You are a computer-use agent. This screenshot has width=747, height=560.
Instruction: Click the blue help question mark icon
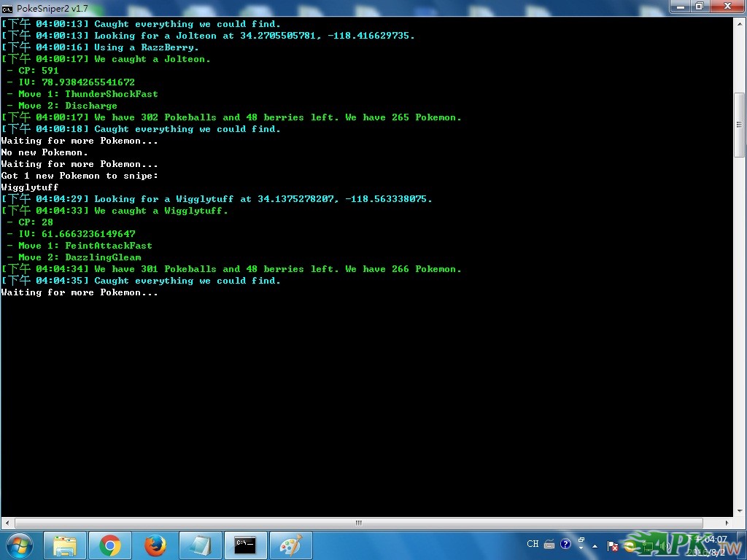(x=565, y=544)
